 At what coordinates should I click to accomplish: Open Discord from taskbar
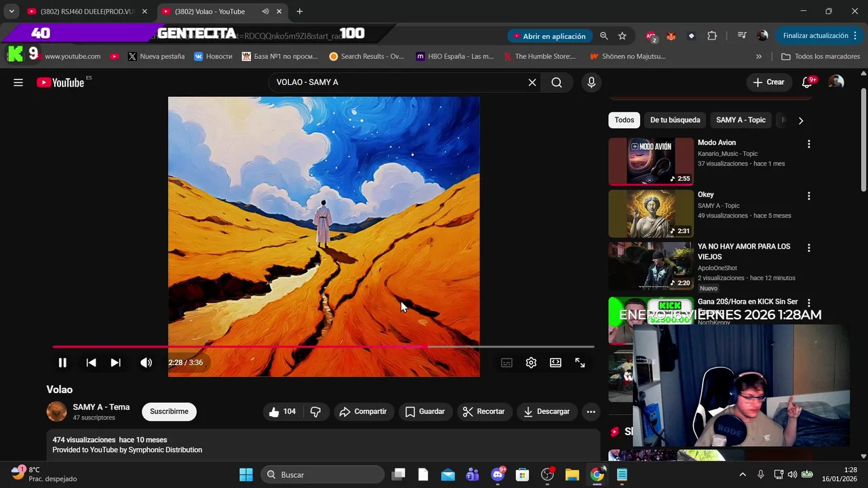[x=498, y=474]
